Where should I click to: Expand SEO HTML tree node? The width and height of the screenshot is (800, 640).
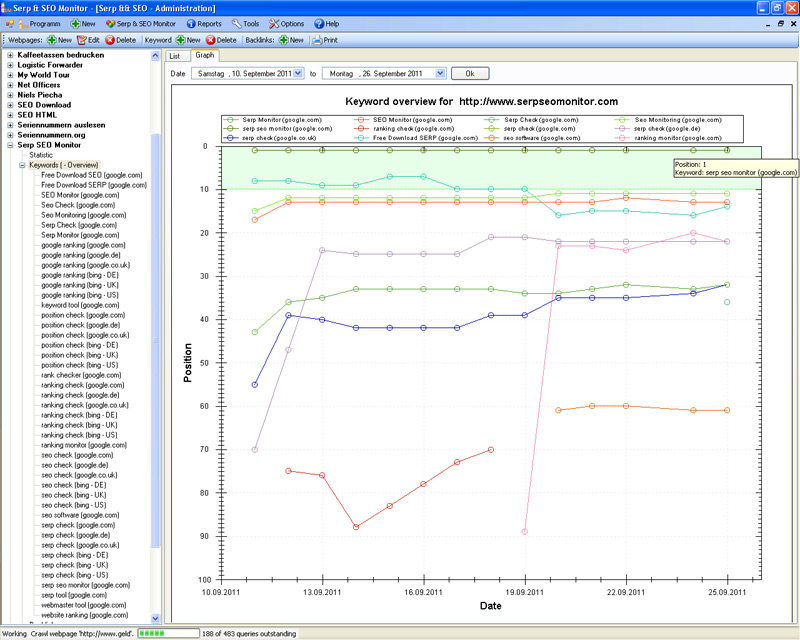[10, 115]
